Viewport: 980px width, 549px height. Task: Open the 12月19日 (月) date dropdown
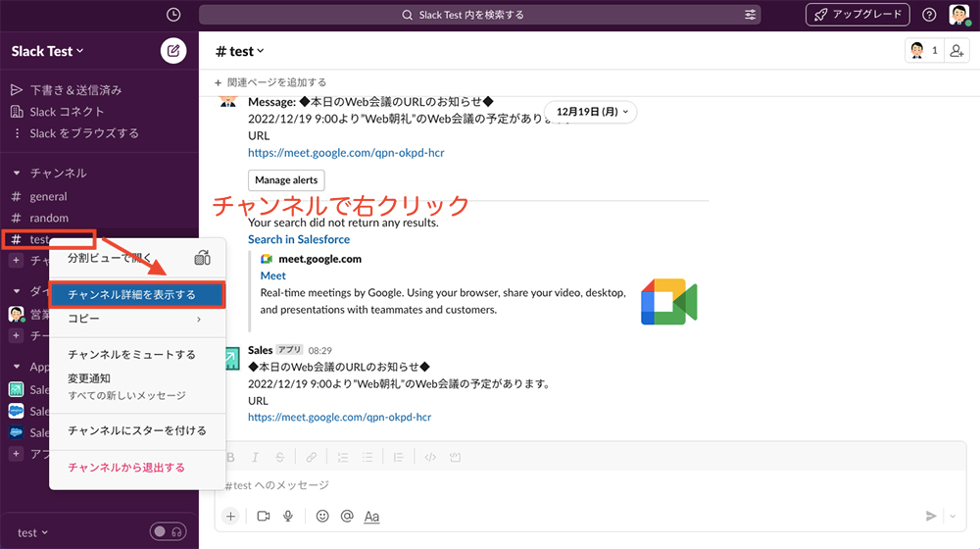(591, 112)
